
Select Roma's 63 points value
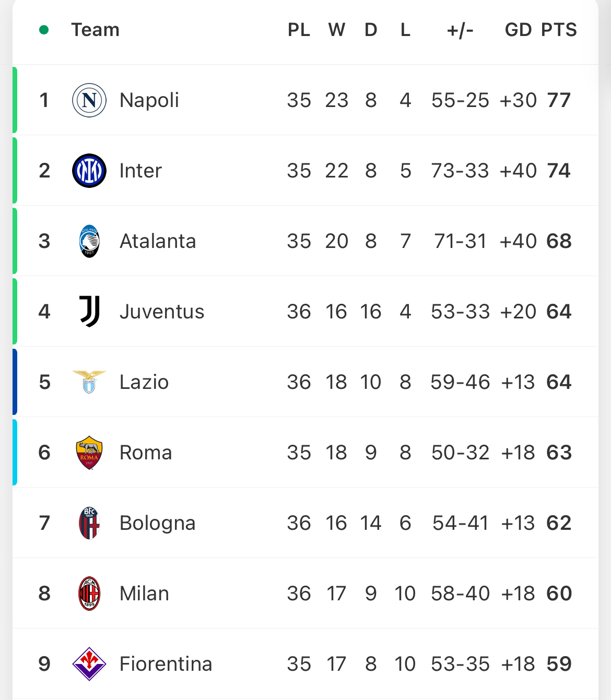pyautogui.click(x=559, y=453)
